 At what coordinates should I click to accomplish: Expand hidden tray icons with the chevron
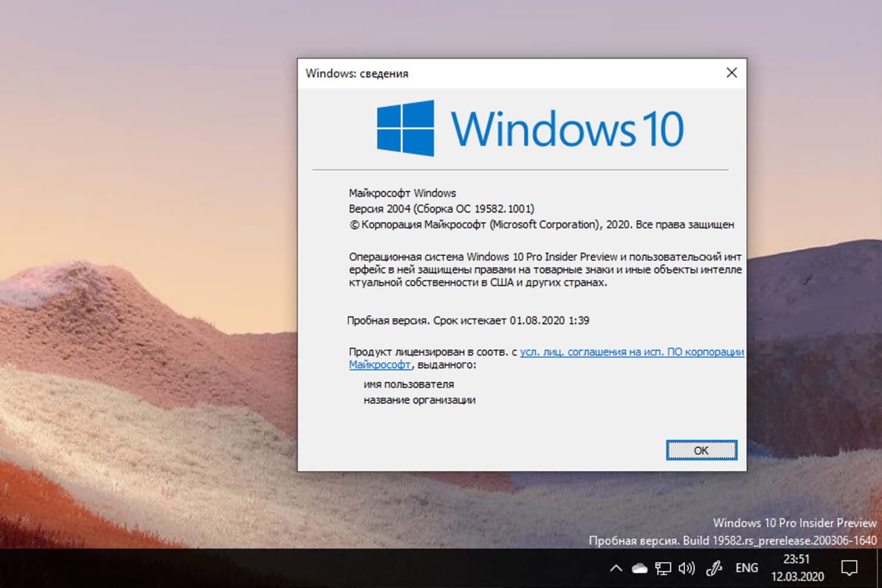pyautogui.click(x=616, y=568)
